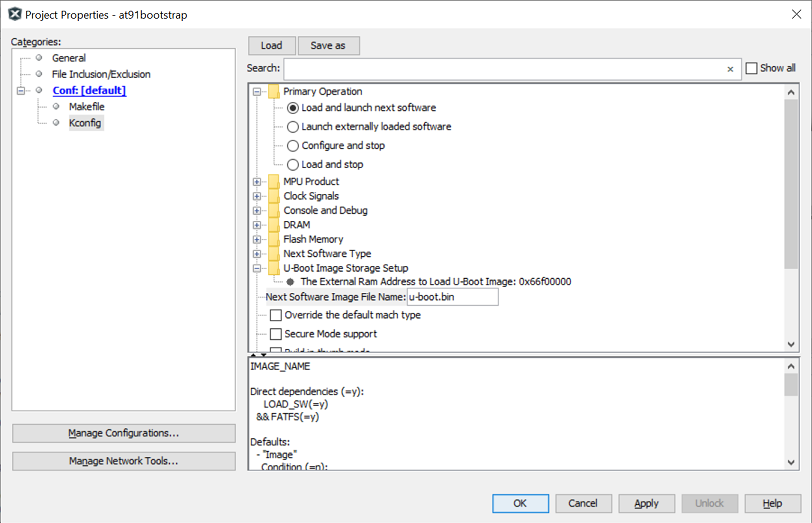Click the Next Software Type folder icon
The width and height of the screenshot is (812, 523).
tap(273, 254)
